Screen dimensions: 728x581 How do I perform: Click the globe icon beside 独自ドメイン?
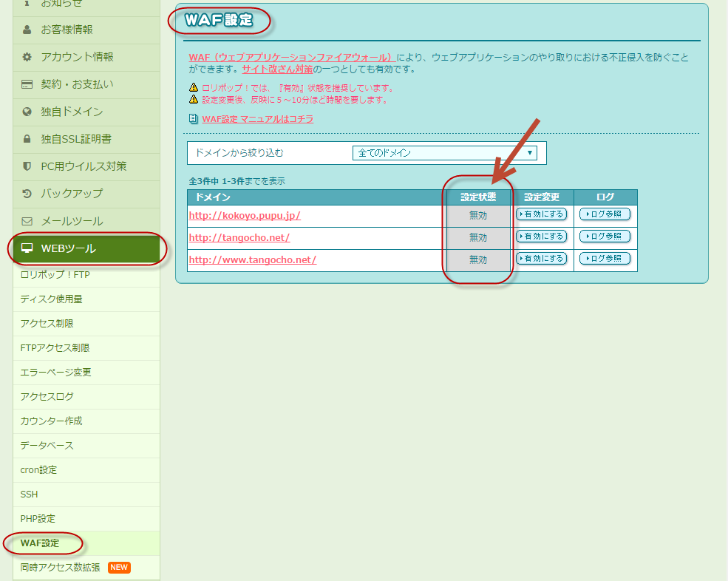pos(27,112)
